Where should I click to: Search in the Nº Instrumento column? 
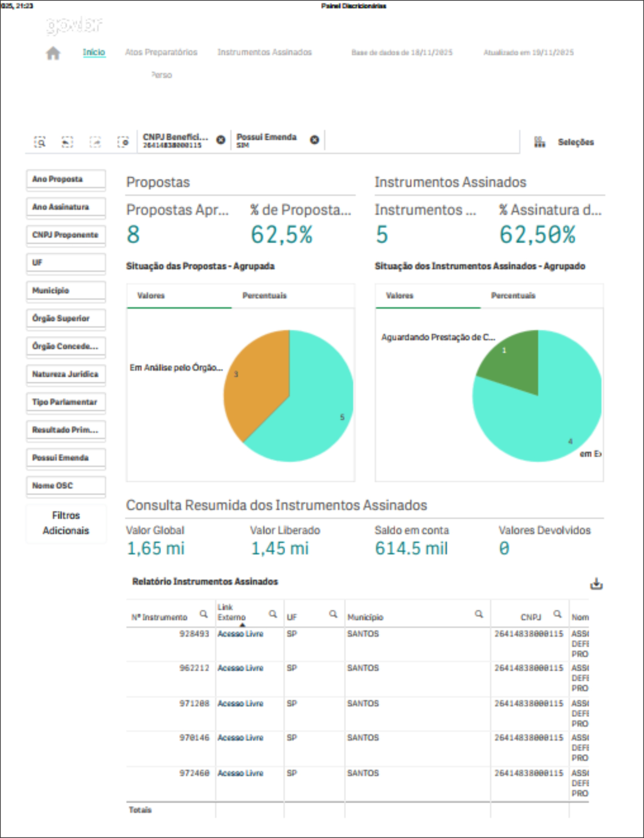(x=204, y=614)
